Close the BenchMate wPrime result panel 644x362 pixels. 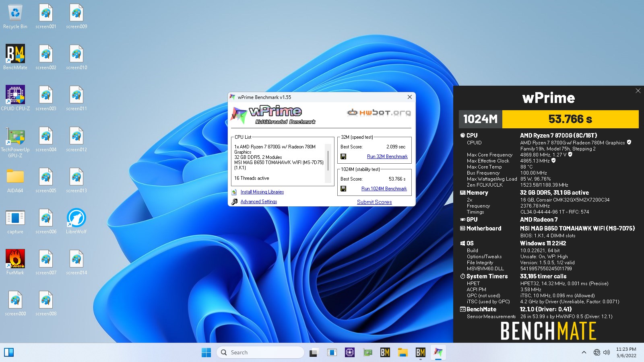coord(638,91)
